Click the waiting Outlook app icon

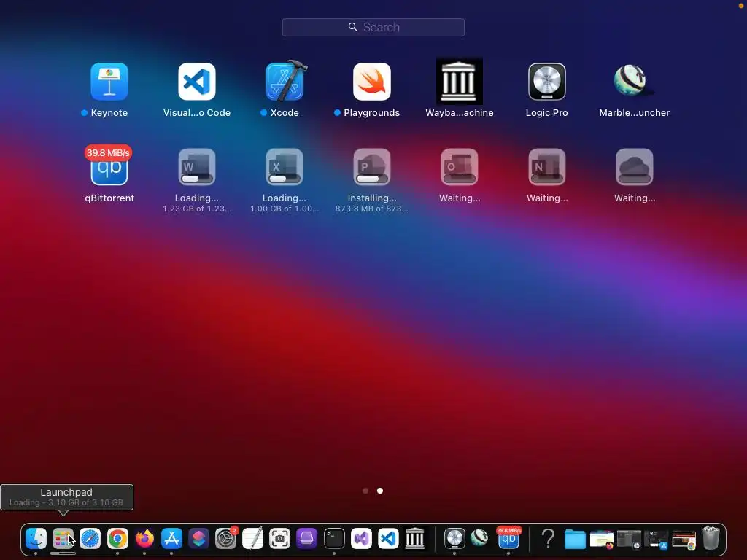pos(460,167)
